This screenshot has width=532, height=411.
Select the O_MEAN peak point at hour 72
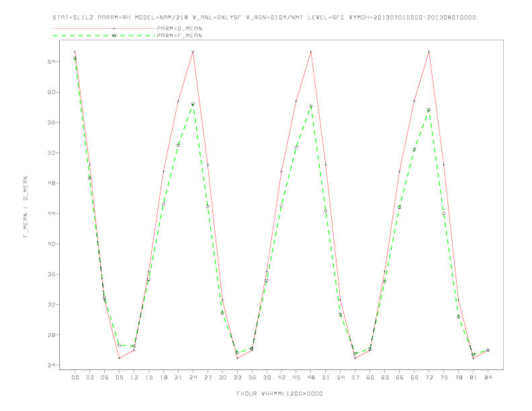click(429, 52)
